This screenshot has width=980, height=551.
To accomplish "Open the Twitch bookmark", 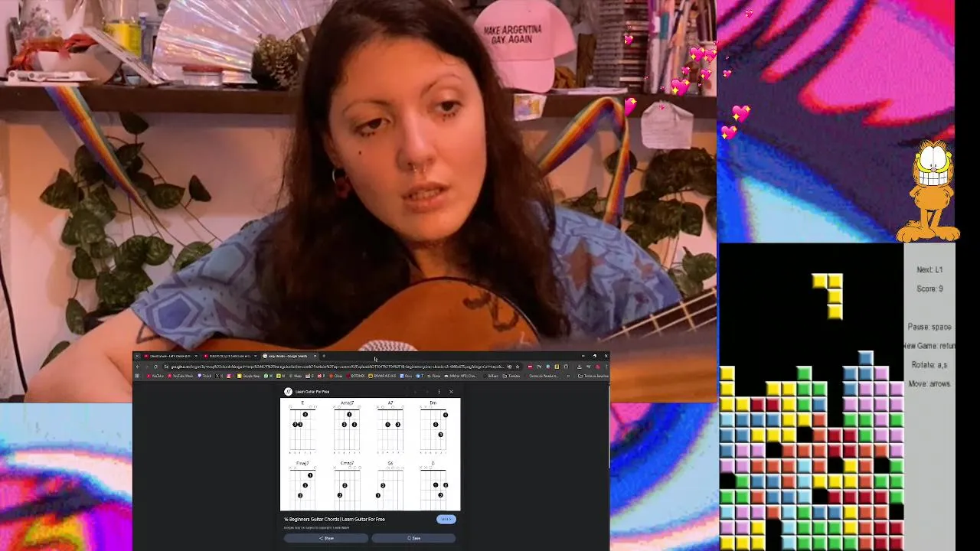I will coord(204,376).
